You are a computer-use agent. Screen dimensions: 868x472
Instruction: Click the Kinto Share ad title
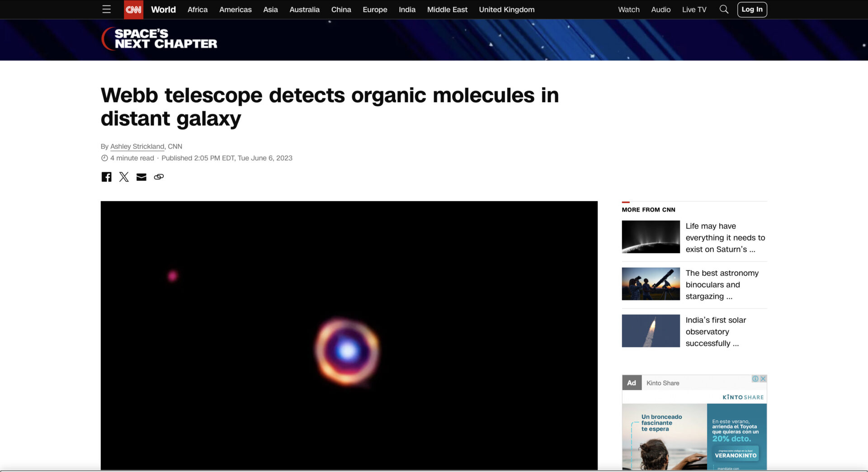[663, 383]
